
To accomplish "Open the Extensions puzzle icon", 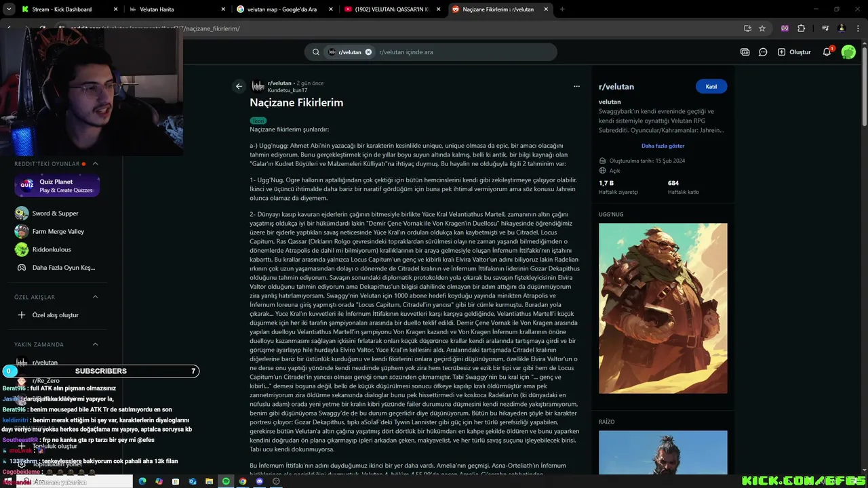I will pos(801,28).
